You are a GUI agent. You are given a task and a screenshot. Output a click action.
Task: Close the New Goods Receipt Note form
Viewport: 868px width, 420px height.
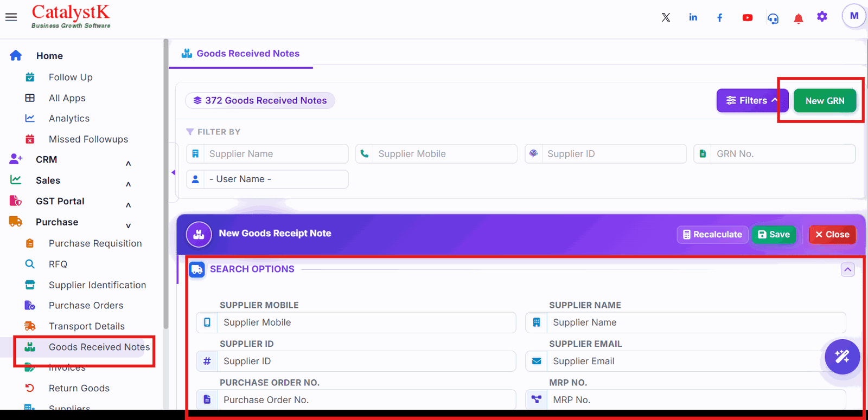click(832, 235)
